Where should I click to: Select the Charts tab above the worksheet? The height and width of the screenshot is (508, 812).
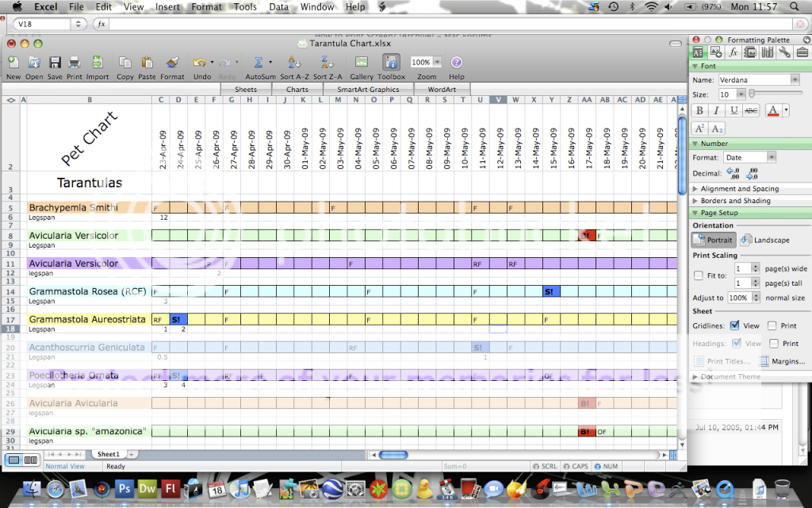click(297, 89)
